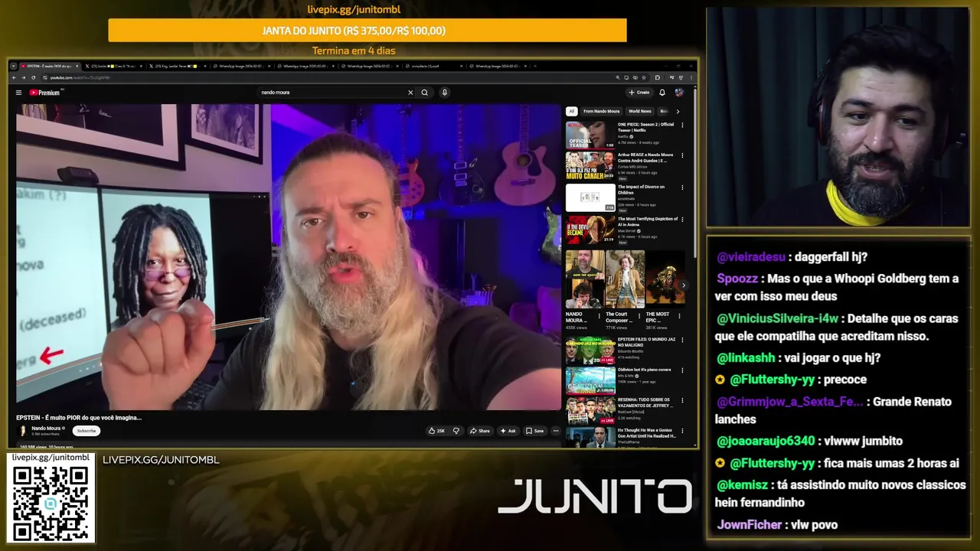Click chat username 'JownFicher'
980x551 pixels.
tap(750, 525)
